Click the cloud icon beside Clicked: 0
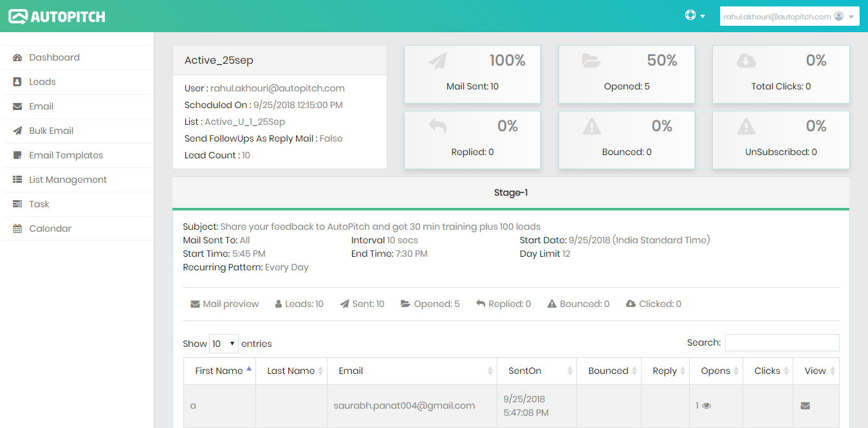The image size is (868, 428). (631, 304)
